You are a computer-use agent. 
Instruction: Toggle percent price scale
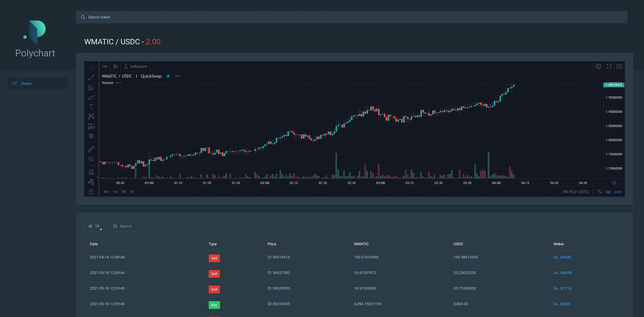(600, 192)
